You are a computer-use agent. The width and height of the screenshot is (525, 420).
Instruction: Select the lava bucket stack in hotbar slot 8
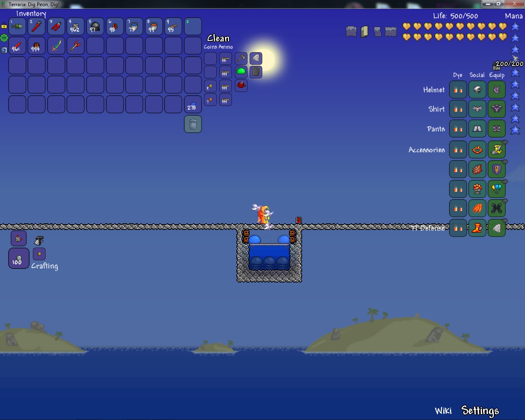[154, 26]
